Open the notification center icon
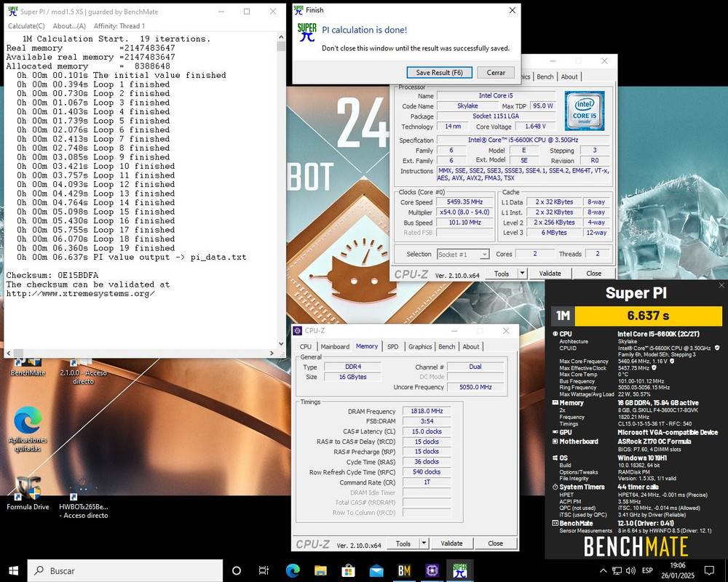This screenshot has width=728, height=582. pos(709,570)
